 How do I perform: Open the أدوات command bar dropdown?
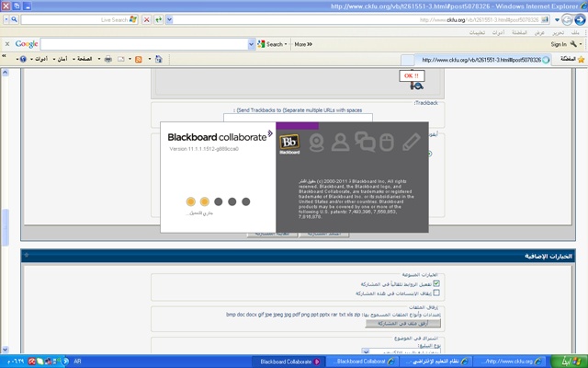(39, 59)
